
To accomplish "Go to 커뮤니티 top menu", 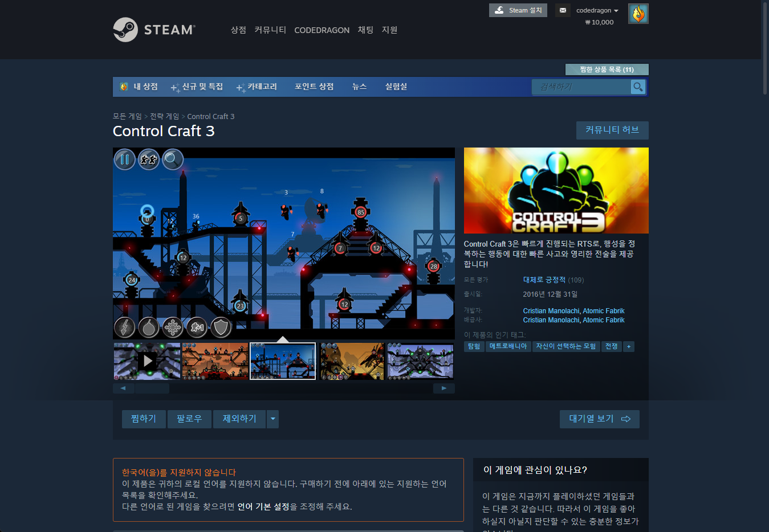I will point(270,30).
